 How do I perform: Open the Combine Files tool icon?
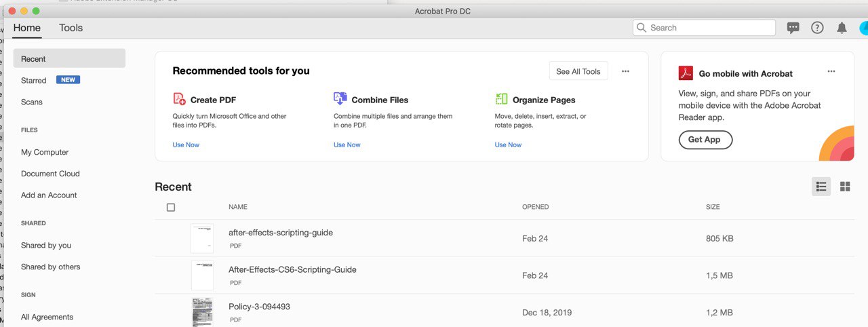340,99
